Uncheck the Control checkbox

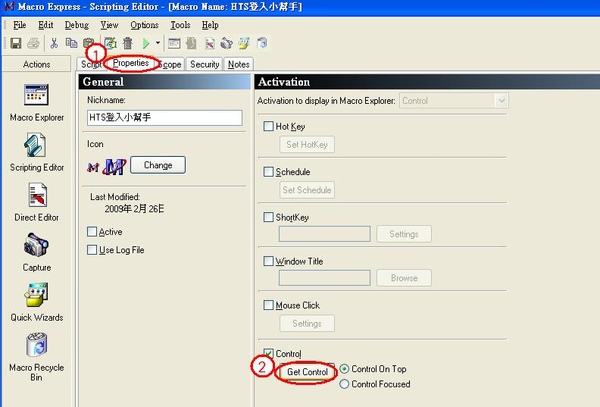(268, 353)
